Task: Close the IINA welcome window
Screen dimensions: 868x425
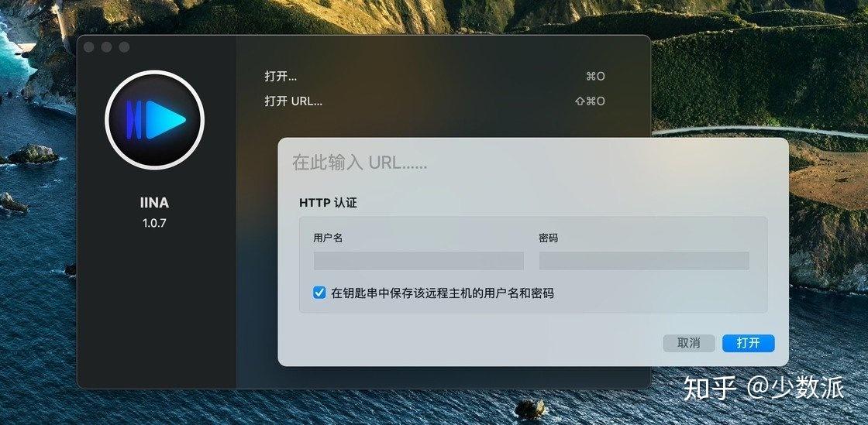Action: [x=88, y=47]
